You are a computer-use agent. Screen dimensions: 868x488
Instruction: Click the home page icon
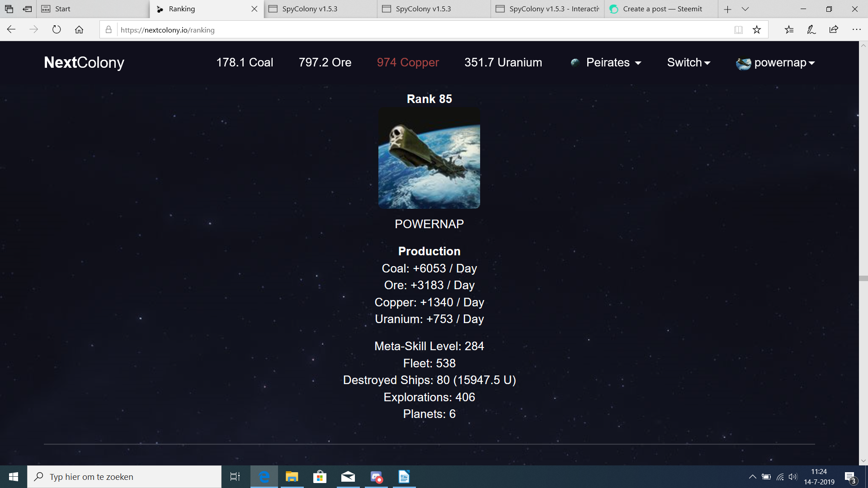[x=79, y=30]
